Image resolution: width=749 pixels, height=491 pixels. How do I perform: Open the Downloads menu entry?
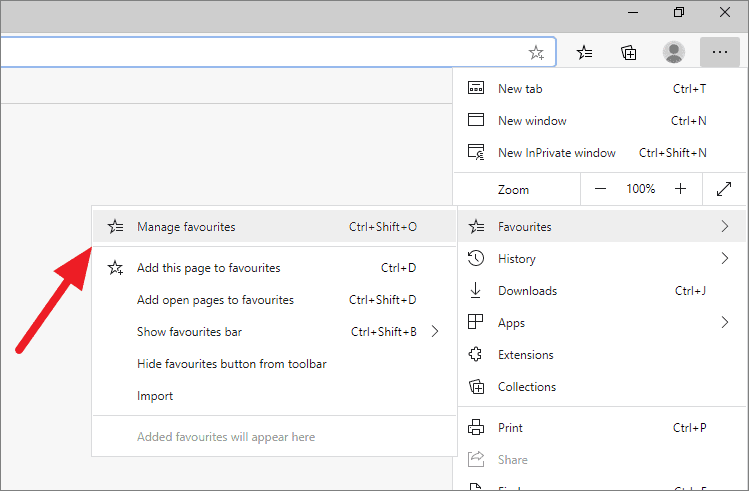pyautogui.click(x=527, y=291)
